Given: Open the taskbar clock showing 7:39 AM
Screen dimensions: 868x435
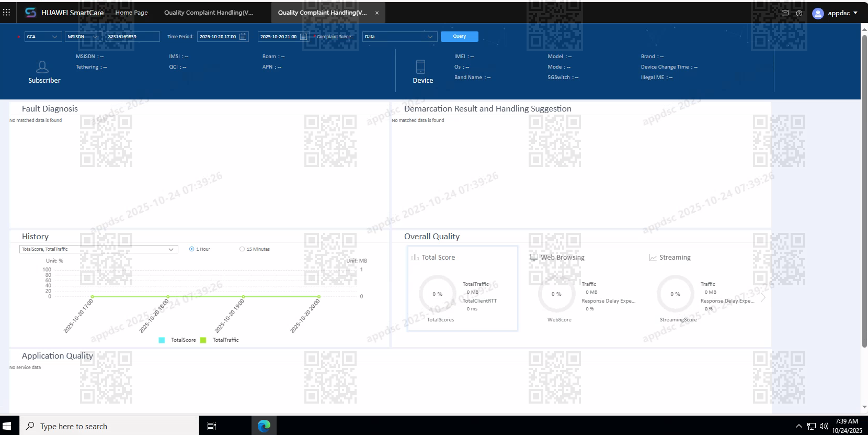Looking at the screenshot, I should point(847,426).
